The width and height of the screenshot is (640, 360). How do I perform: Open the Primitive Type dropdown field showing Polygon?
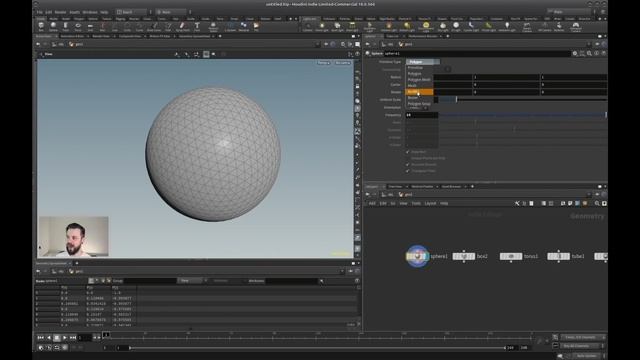click(x=422, y=62)
